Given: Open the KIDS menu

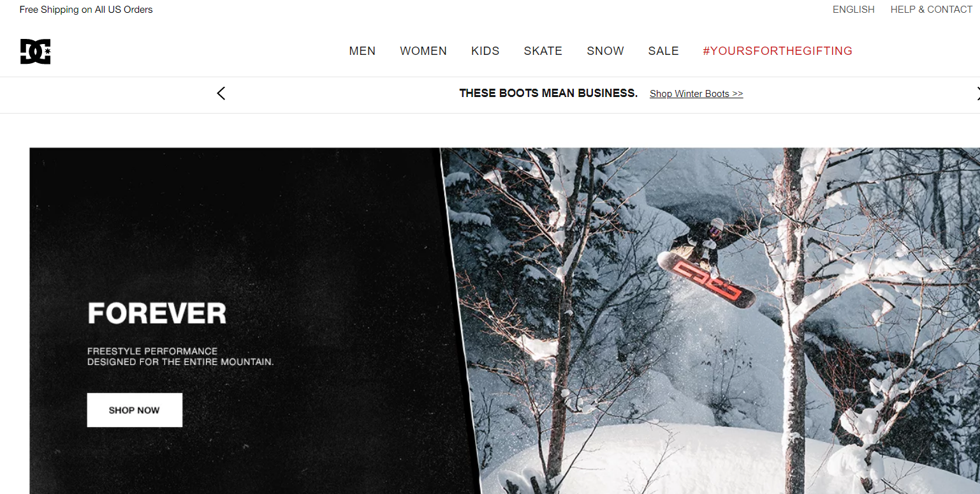Looking at the screenshot, I should click(485, 51).
